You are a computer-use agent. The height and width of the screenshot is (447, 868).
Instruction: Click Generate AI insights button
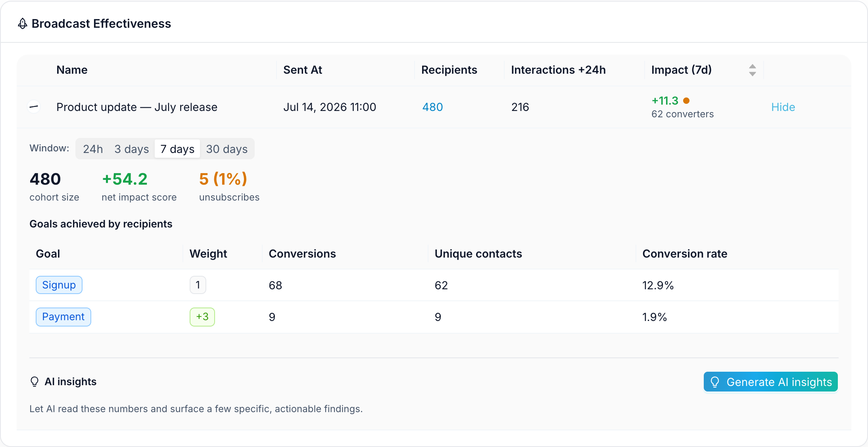771,382
